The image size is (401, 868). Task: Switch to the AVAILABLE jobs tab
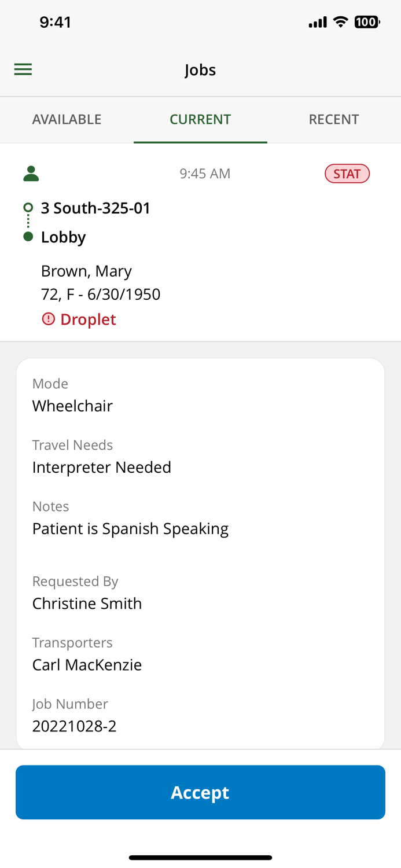[x=67, y=119]
